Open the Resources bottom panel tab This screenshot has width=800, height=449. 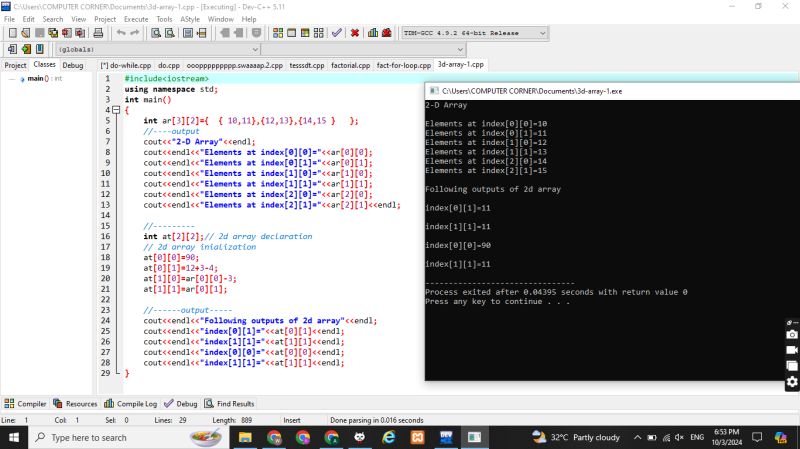75,404
